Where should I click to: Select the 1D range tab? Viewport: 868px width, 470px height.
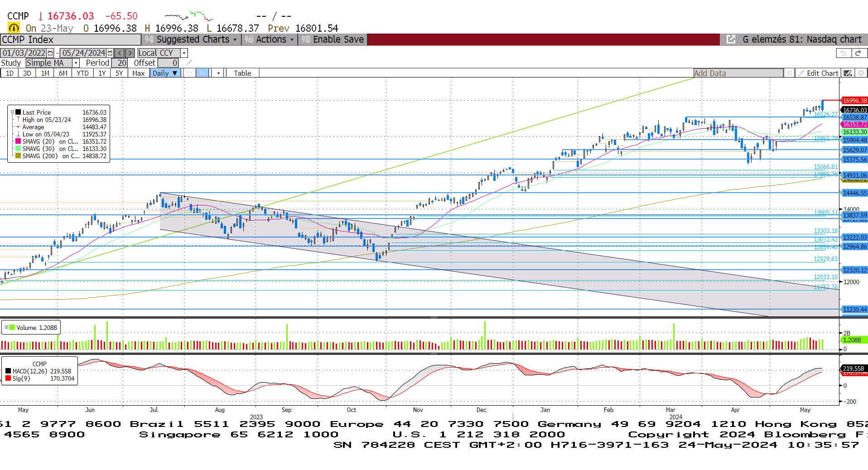click(9, 73)
